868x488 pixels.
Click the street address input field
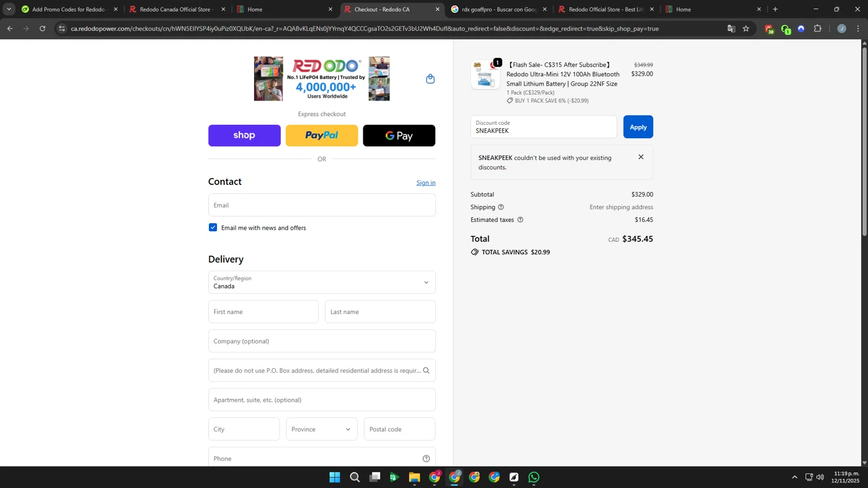point(322,371)
